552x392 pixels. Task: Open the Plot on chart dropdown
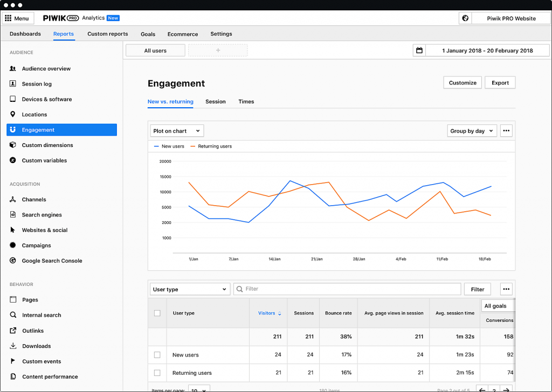[x=177, y=130]
